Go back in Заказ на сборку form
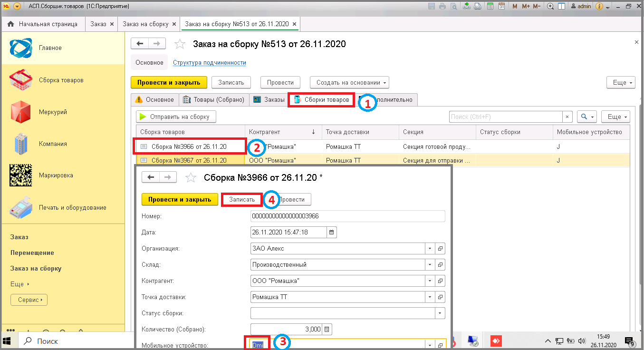Image resolution: width=644 pixels, height=350 pixels. 140,44
